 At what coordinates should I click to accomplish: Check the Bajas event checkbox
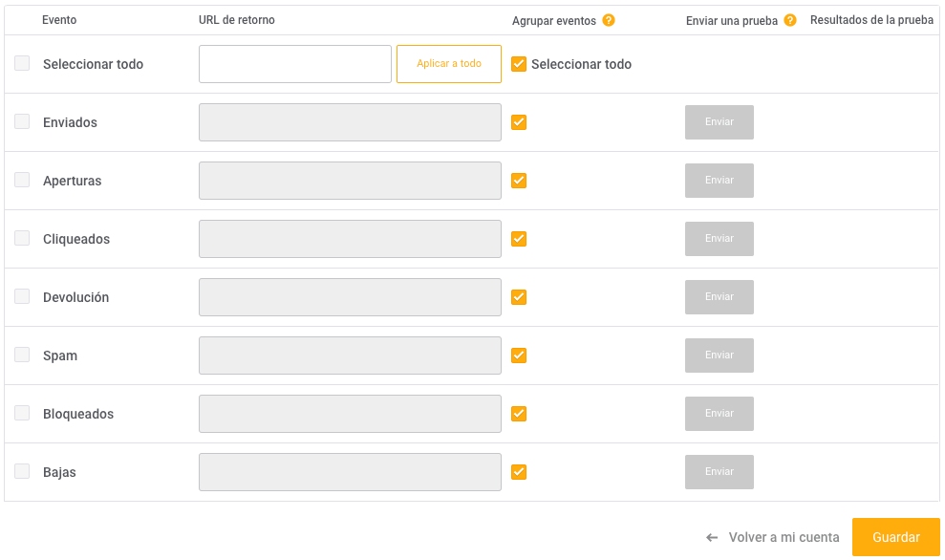tap(22, 471)
